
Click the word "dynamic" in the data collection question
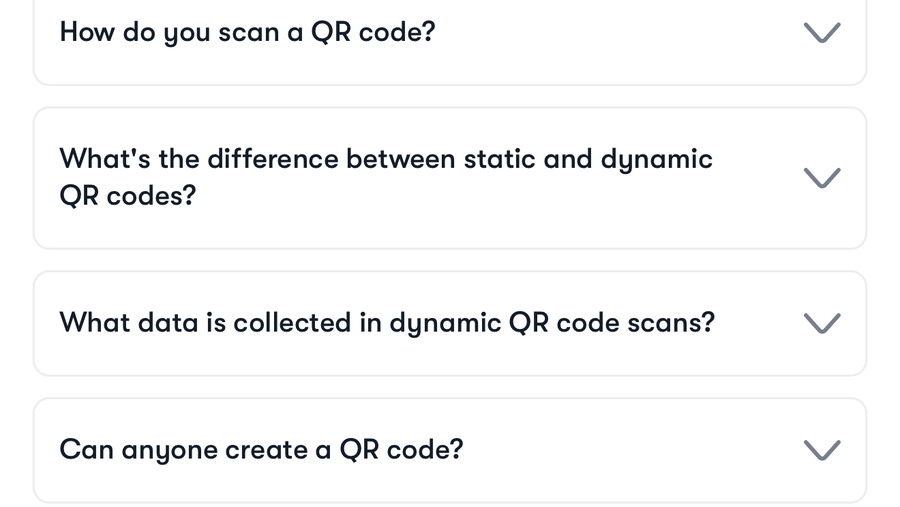coord(445,323)
